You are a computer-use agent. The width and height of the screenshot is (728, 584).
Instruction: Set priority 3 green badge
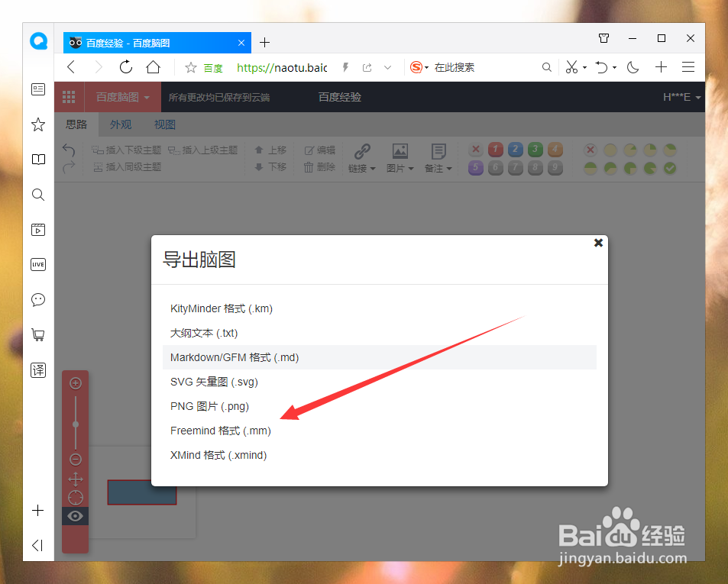click(x=535, y=150)
